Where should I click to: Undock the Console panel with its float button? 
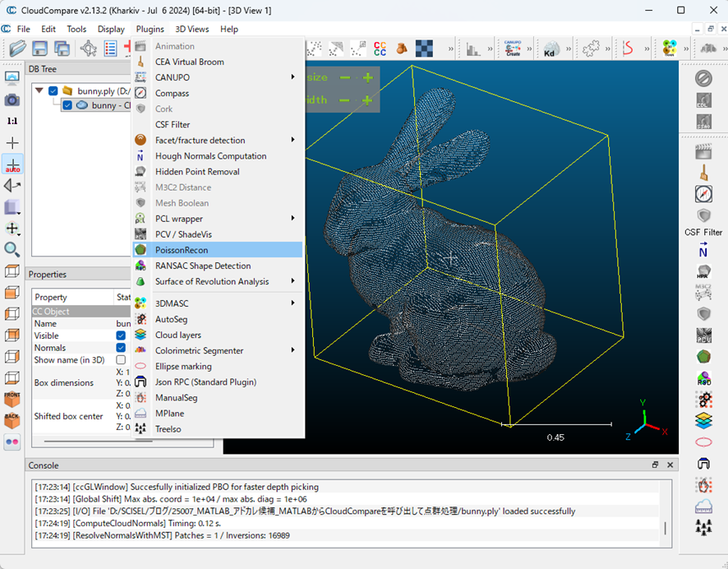pos(654,465)
